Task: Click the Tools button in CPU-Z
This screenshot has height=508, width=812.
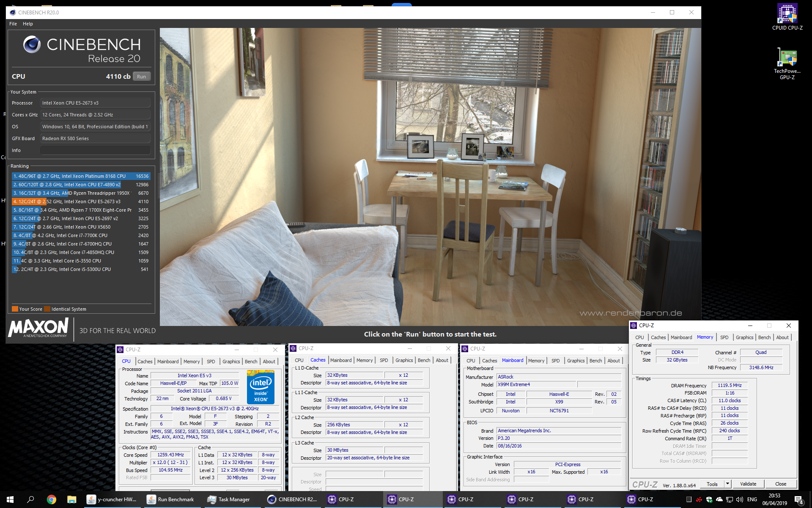Action: pyautogui.click(x=712, y=483)
